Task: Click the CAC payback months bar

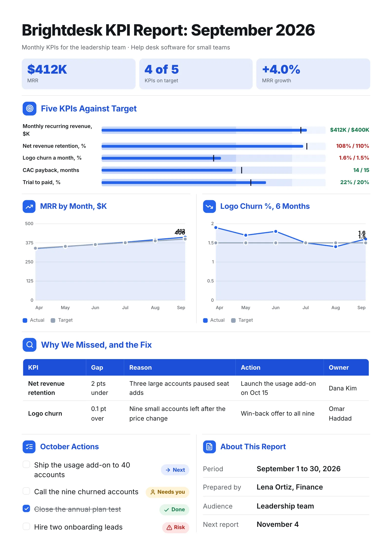Action: point(214,170)
